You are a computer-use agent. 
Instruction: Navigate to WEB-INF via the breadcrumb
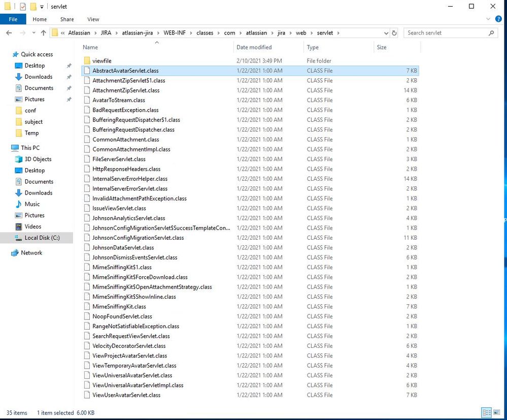pyautogui.click(x=175, y=33)
